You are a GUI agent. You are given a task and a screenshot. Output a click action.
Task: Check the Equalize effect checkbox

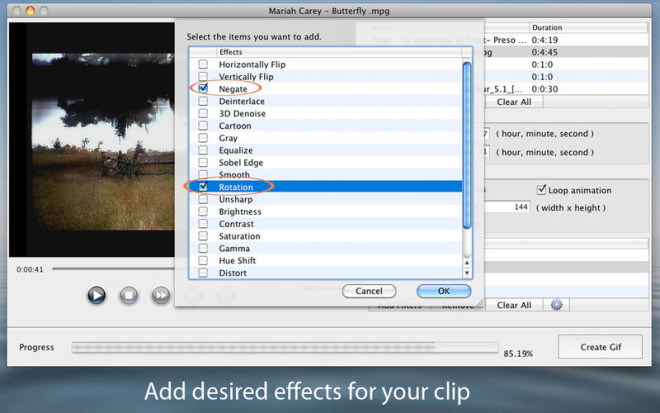click(203, 150)
